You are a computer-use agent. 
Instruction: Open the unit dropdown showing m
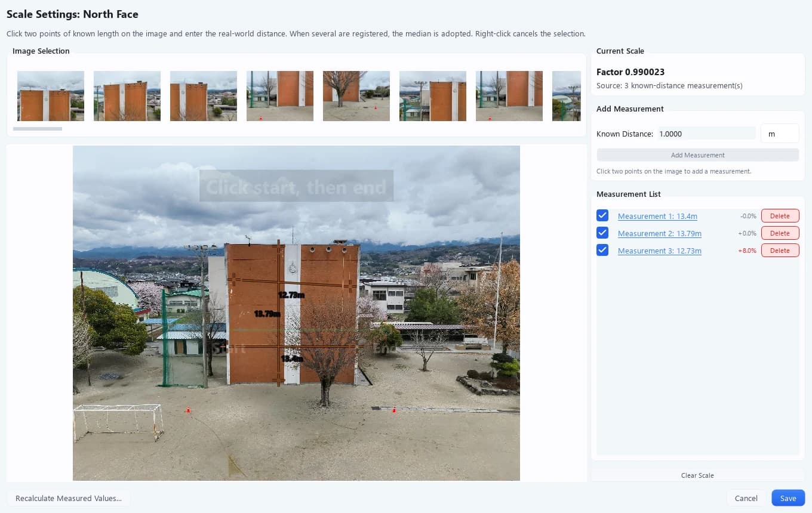tap(780, 134)
